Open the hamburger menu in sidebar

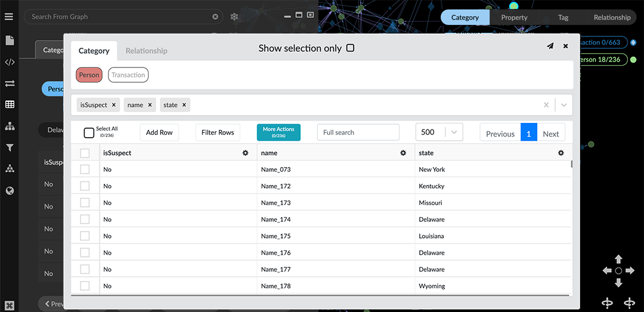coord(9,17)
